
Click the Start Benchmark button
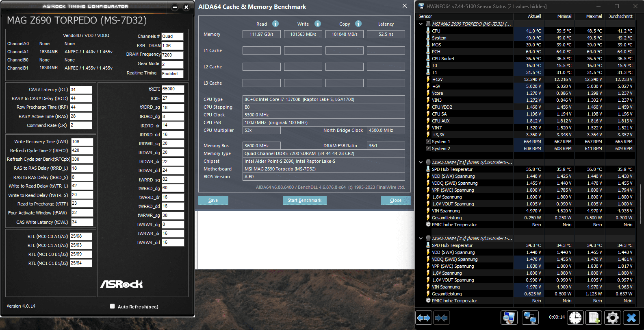pos(304,200)
